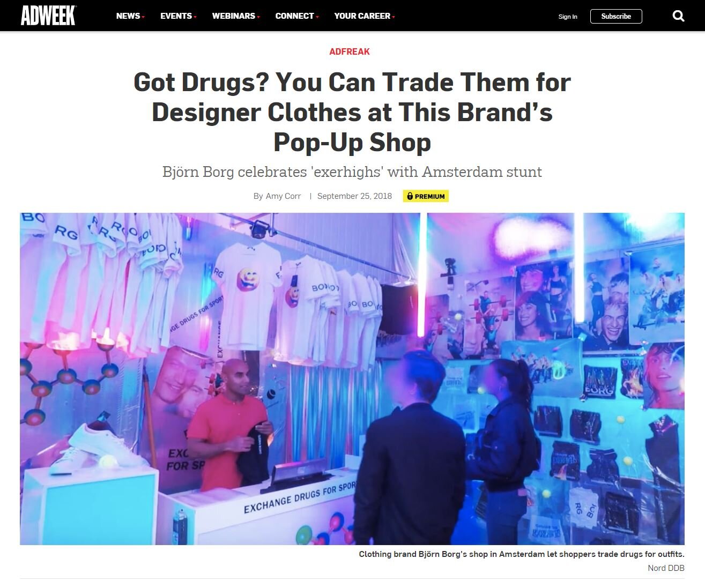This screenshot has width=705, height=588.
Task: Click the yellow PREMIUM lock badge
Action: pyautogui.click(x=426, y=196)
